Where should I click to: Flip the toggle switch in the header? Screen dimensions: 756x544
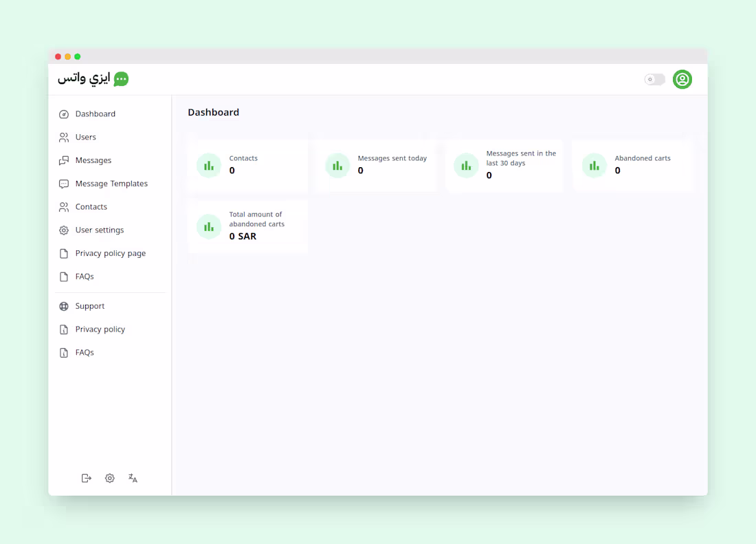point(654,79)
